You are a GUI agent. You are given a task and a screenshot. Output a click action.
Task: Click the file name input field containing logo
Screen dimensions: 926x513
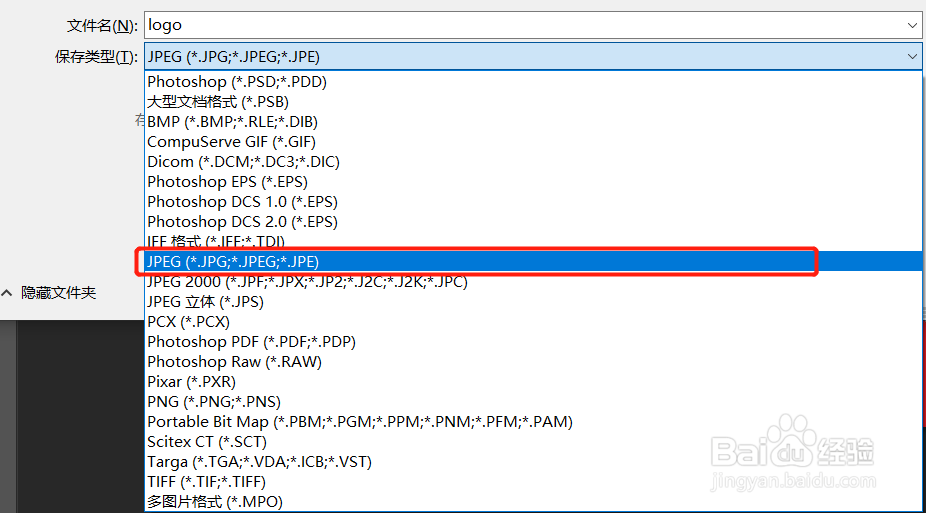pos(533,25)
